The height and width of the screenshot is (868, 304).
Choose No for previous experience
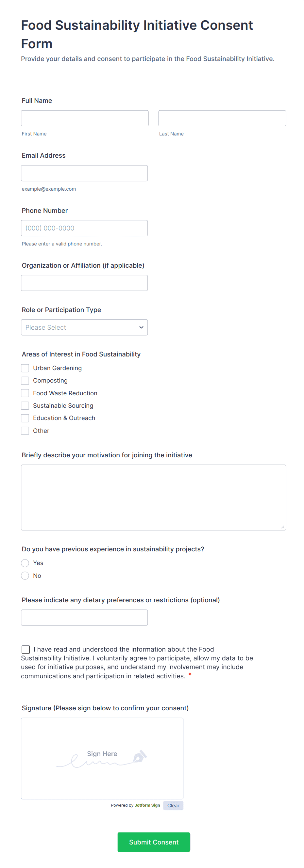pos(25,576)
